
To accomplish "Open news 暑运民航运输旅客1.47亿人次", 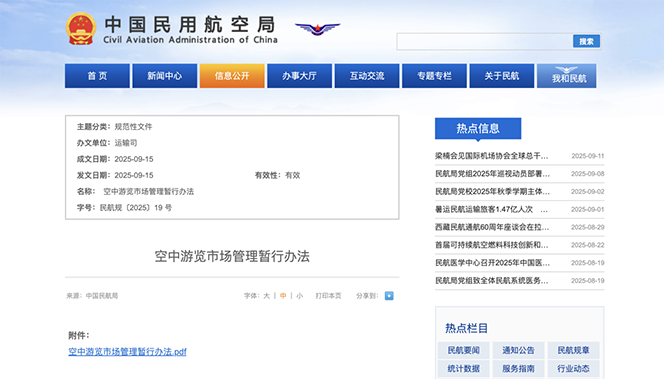I will coord(484,209).
